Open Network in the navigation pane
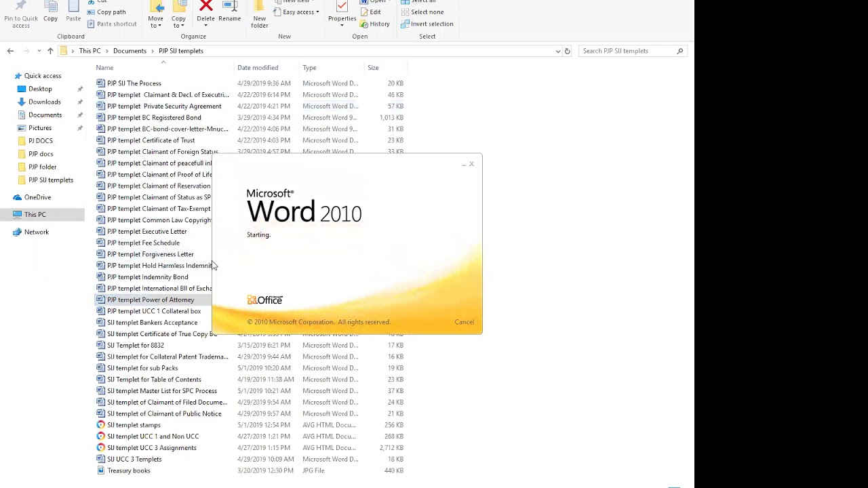 [37, 232]
